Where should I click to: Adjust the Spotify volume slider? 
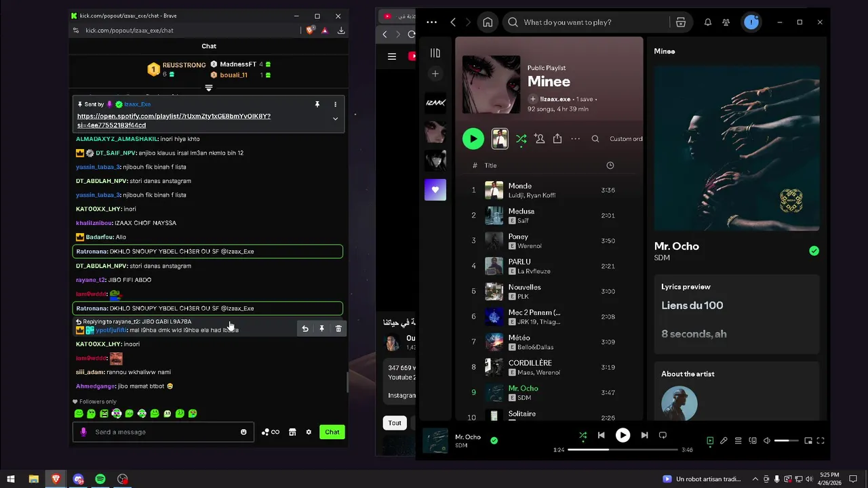787,441
